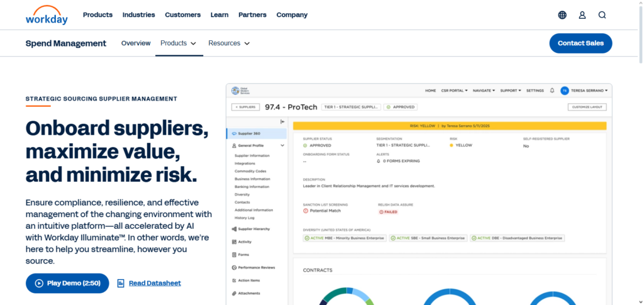Select Business Information item
Image resolution: width=644 pixels, height=305 pixels.
click(x=253, y=179)
